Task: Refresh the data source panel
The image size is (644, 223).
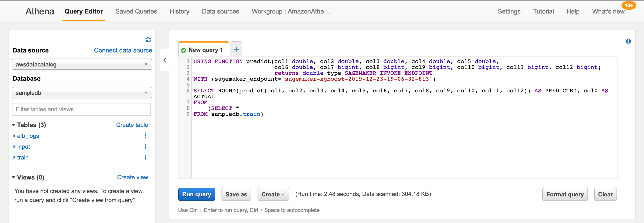Action: tap(148, 40)
